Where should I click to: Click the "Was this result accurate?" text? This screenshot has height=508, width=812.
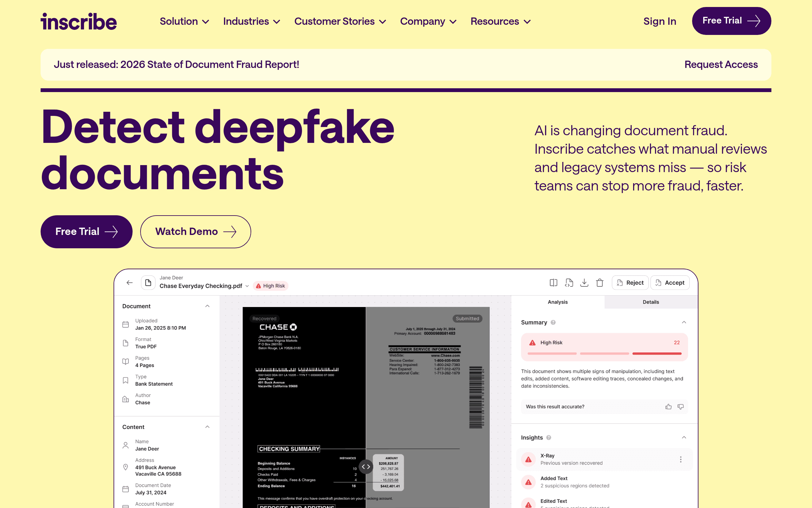click(555, 406)
